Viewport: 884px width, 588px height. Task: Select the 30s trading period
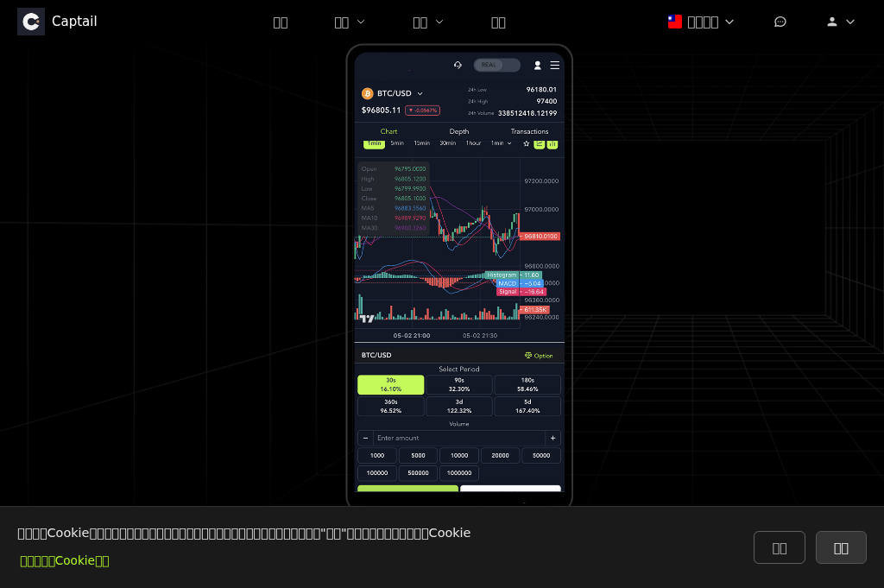tap(390, 384)
